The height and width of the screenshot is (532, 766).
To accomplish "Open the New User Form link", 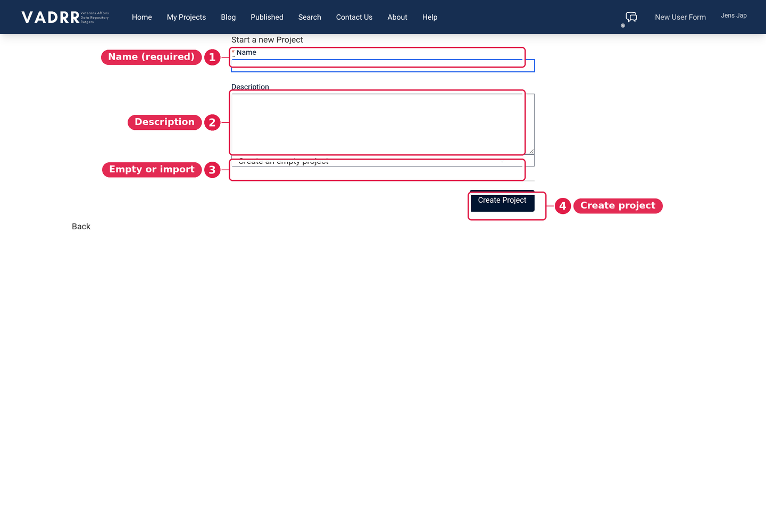I will click(680, 17).
